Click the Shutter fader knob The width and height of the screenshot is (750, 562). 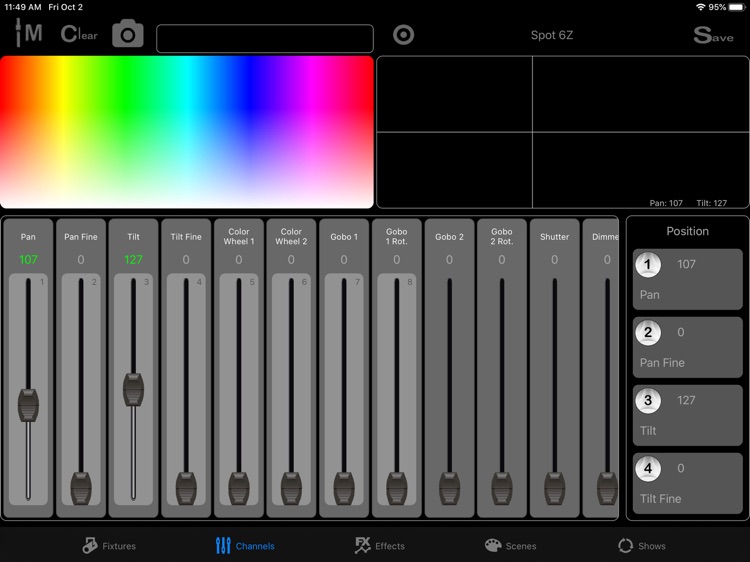tap(554, 488)
